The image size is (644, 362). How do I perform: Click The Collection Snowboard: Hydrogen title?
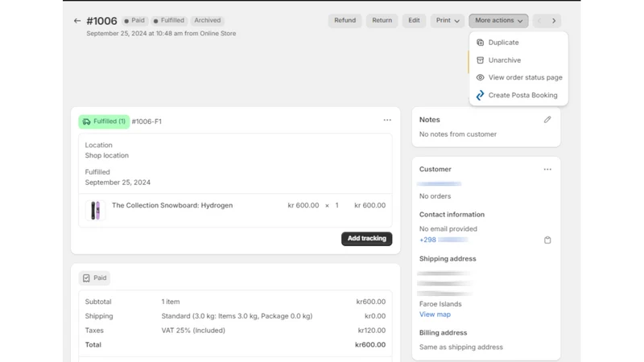[172, 205]
